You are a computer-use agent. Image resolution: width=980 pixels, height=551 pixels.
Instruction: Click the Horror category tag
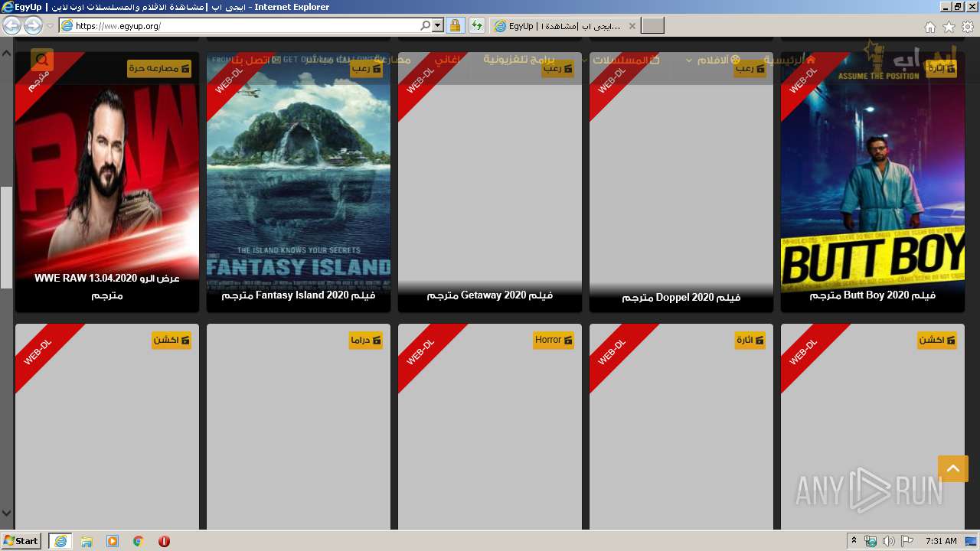[554, 340]
